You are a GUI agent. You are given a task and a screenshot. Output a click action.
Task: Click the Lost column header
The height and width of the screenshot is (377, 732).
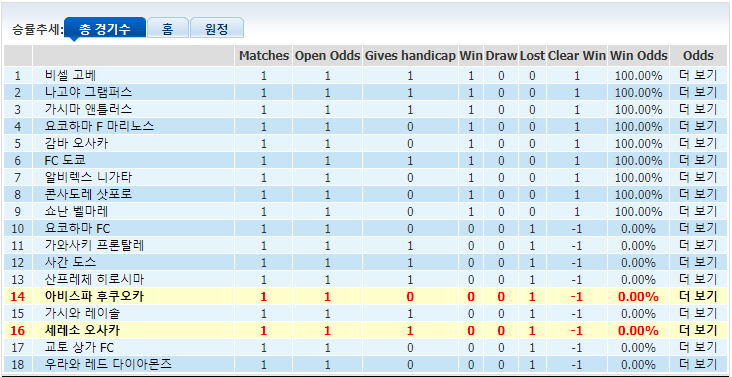(532, 56)
